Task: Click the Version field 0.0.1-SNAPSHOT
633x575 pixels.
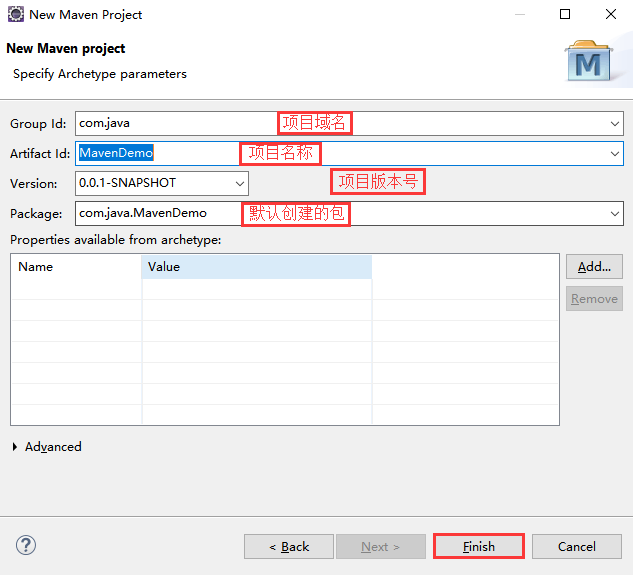Action: [162, 183]
